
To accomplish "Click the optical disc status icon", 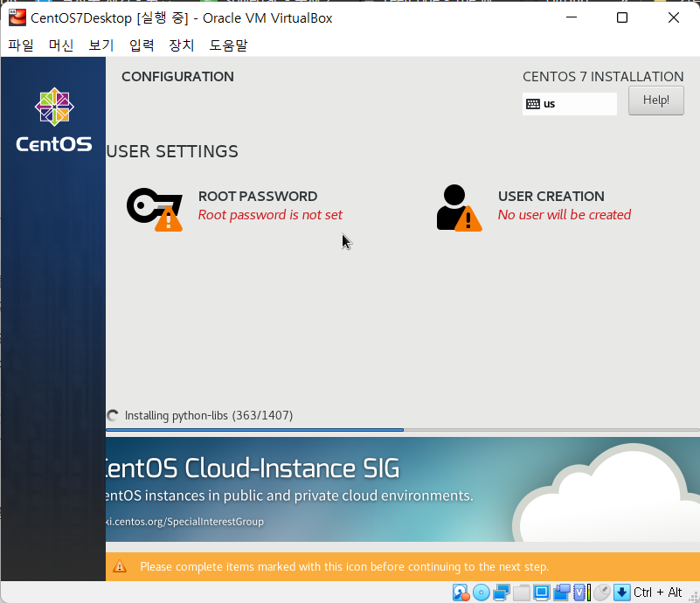I will pos(481,593).
